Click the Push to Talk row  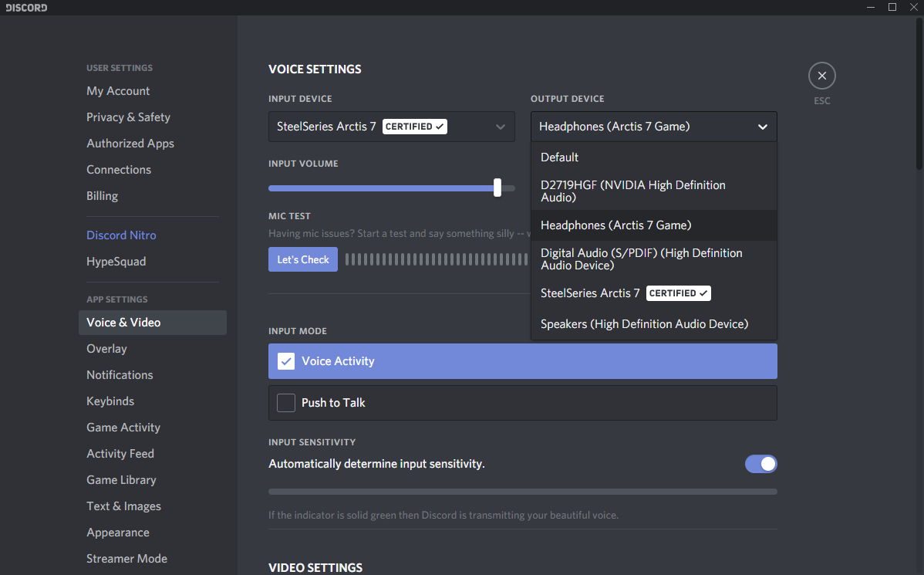tap(523, 403)
